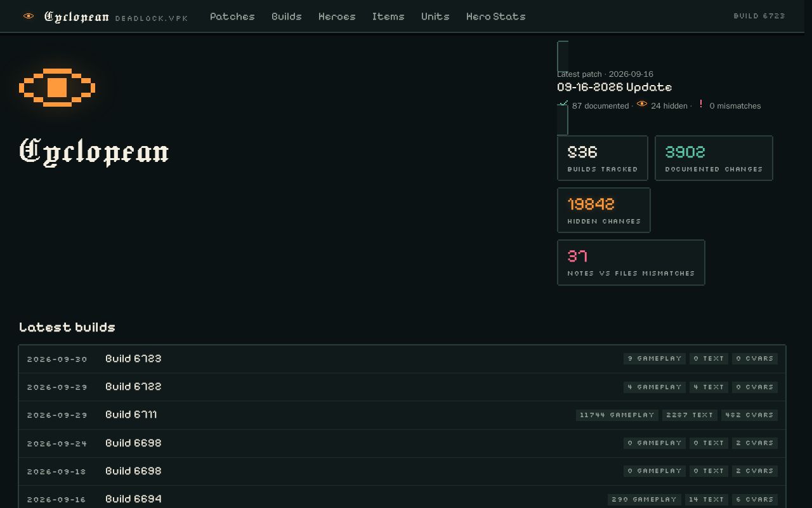Go to the Builds nav section
This screenshot has height=508, width=812.
287,17
